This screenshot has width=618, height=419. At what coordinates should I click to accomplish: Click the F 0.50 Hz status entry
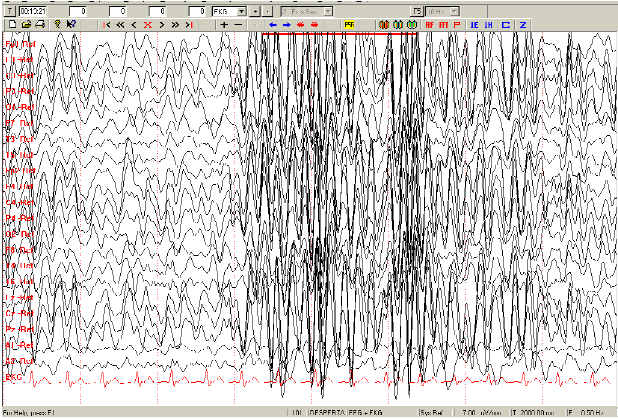pyautogui.click(x=586, y=413)
